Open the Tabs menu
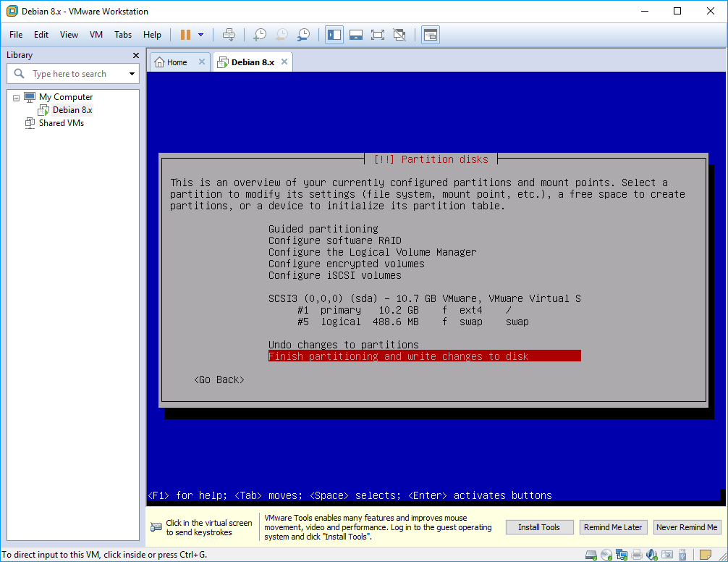This screenshot has width=728, height=562. tap(123, 35)
